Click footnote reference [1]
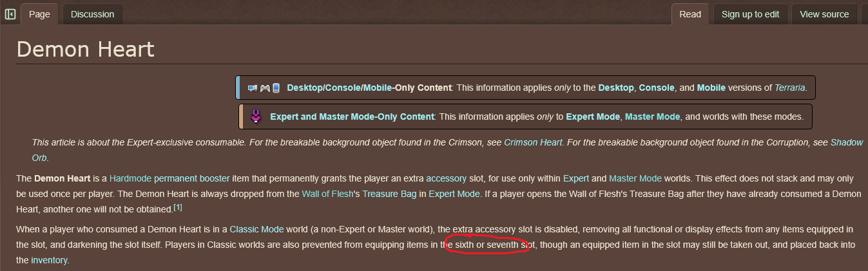868x271 pixels. click(x=178, y=207)
